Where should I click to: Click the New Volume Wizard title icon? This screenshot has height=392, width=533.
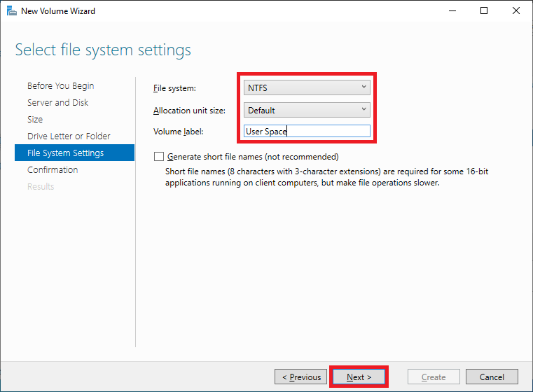(x=12, y=11)
